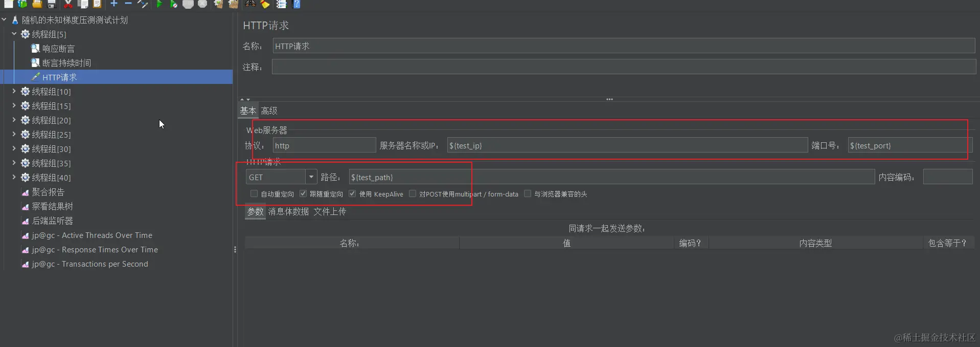Select jp@gc - Active Threads Over Time
This screenshot has width=980, height=347.
point(92,235)
